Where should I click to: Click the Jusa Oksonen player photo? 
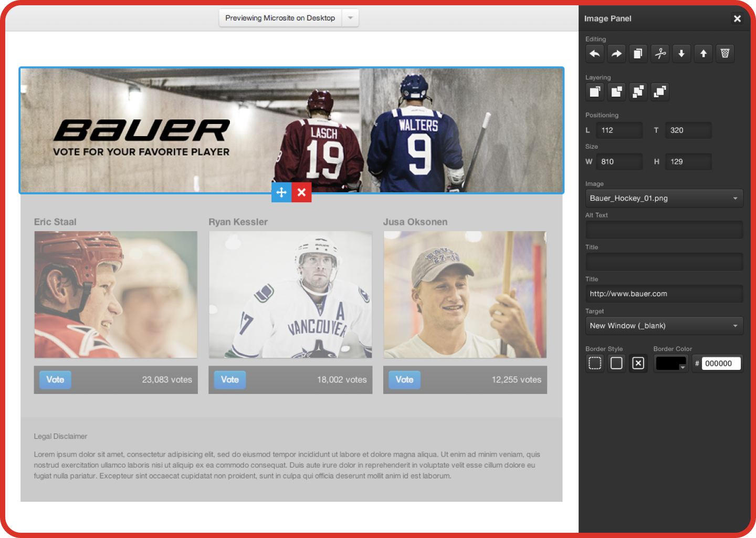(465, 295)
